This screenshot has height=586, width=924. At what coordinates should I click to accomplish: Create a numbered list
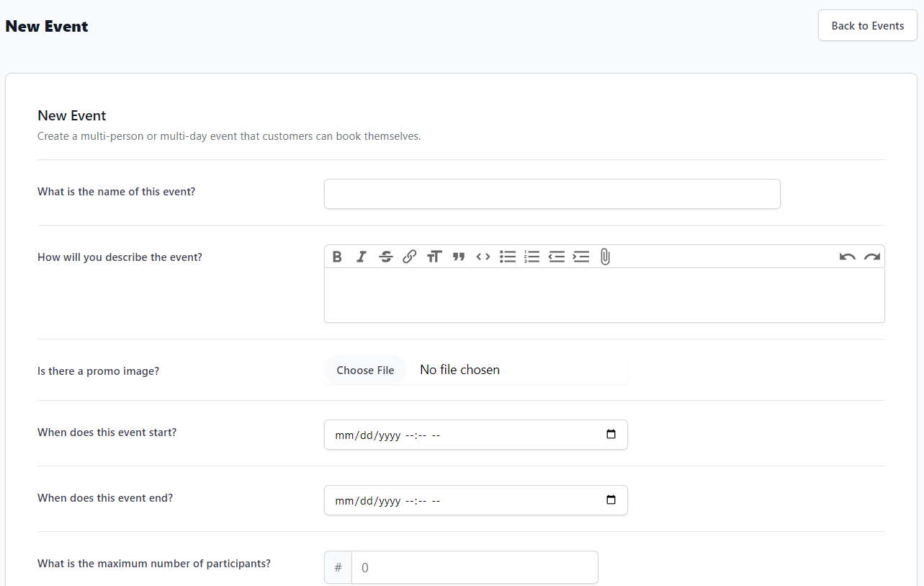532,257
